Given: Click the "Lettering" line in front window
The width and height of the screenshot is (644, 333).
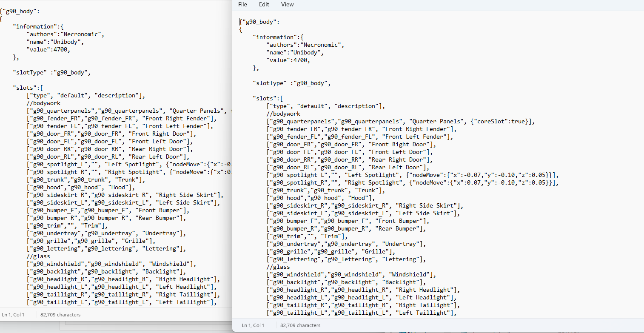Looking at the screenshot, I should click(x=347, y=259).
